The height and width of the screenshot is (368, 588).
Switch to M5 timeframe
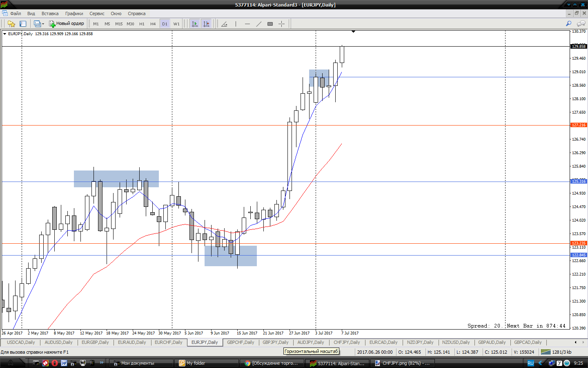click(x=107, y=24)
